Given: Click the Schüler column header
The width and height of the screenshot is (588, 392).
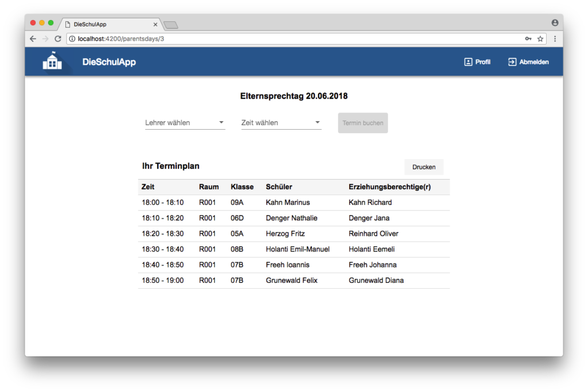Looking at the screenshot, I should 279,187.
